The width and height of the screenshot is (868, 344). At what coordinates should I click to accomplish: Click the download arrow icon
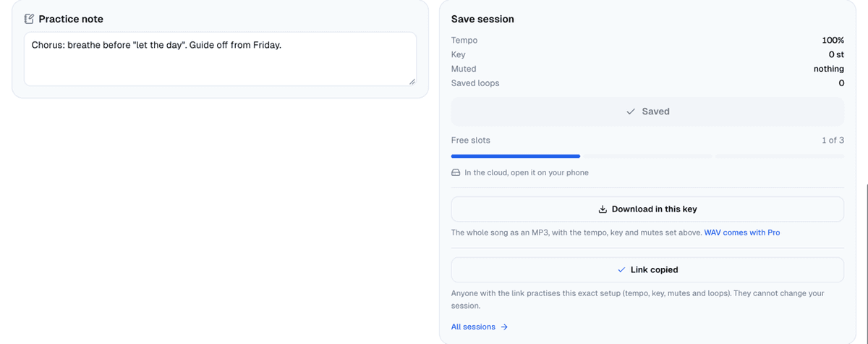tap(603, 209)
